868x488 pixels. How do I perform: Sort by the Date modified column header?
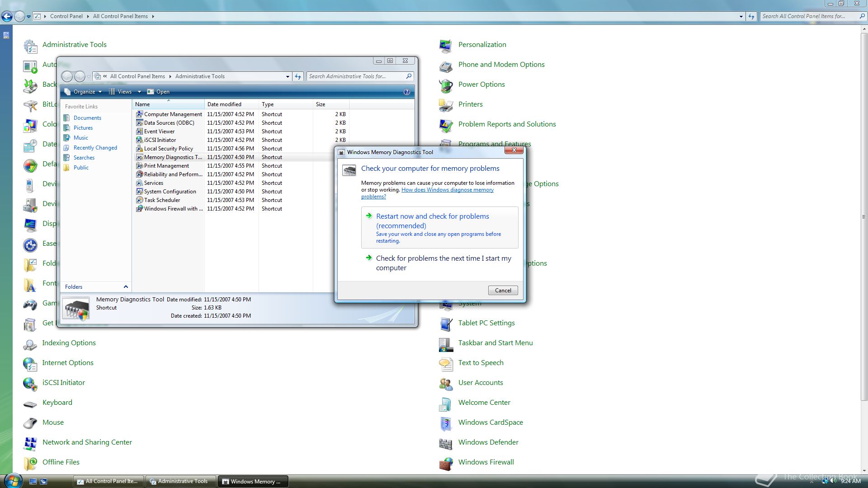pos(231,104)
